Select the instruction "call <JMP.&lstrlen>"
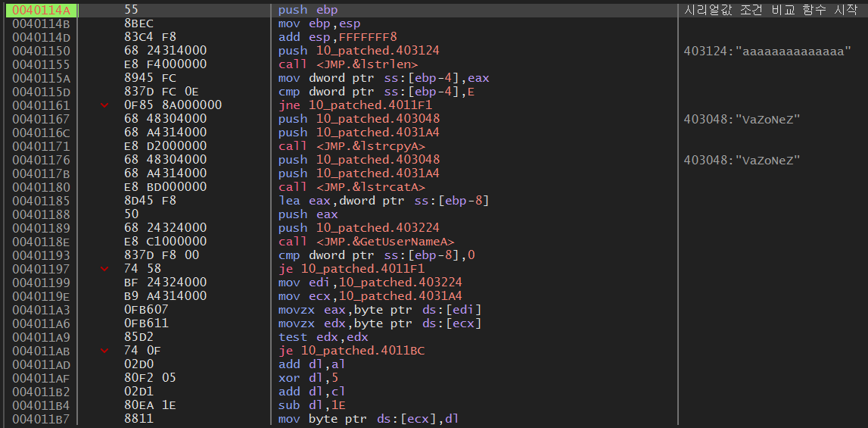This screenshot has height=428, width=868. coord(348,64)
